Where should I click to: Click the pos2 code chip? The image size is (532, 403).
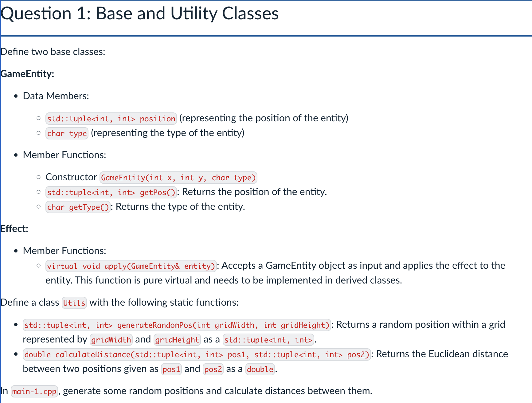213,369
